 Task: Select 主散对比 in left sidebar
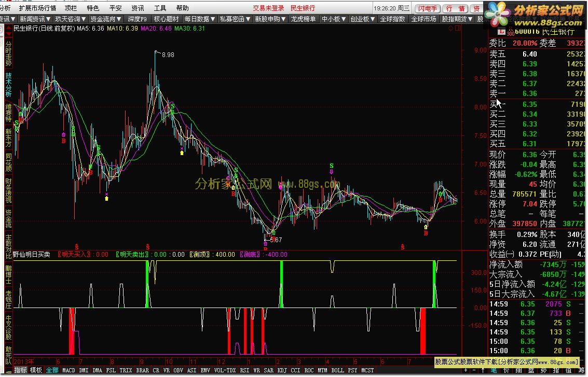[8, 247]
